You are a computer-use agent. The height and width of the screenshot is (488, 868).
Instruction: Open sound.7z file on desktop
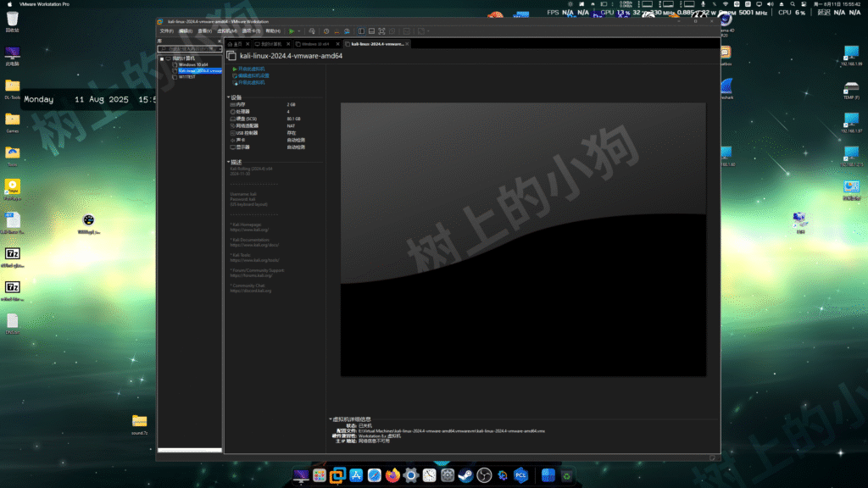tap(140, 425)
